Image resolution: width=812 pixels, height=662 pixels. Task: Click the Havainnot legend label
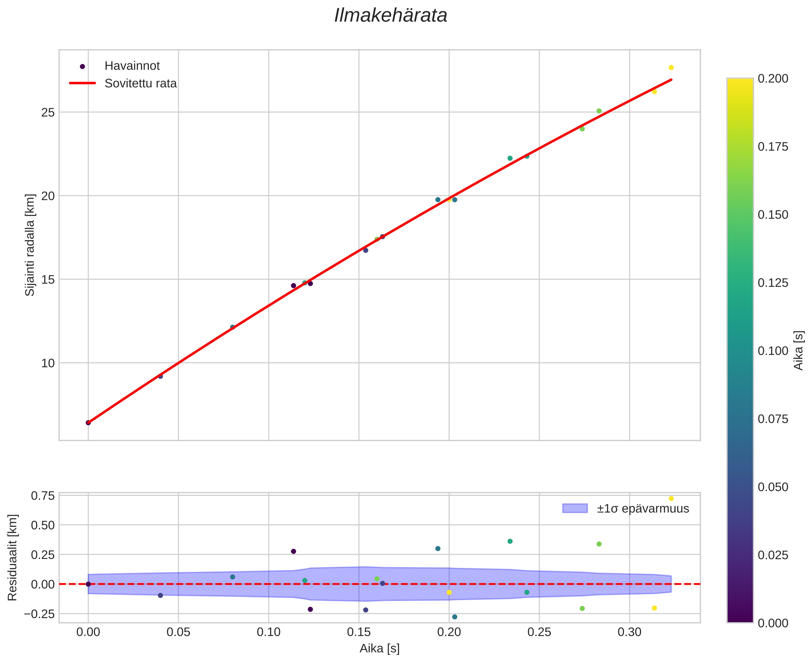click(x=132, y=66)
